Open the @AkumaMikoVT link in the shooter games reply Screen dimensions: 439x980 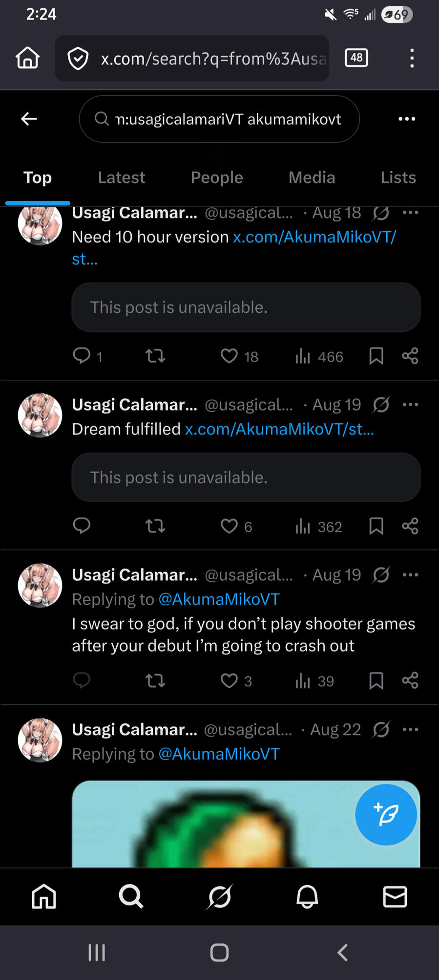[x=219, y=599]
